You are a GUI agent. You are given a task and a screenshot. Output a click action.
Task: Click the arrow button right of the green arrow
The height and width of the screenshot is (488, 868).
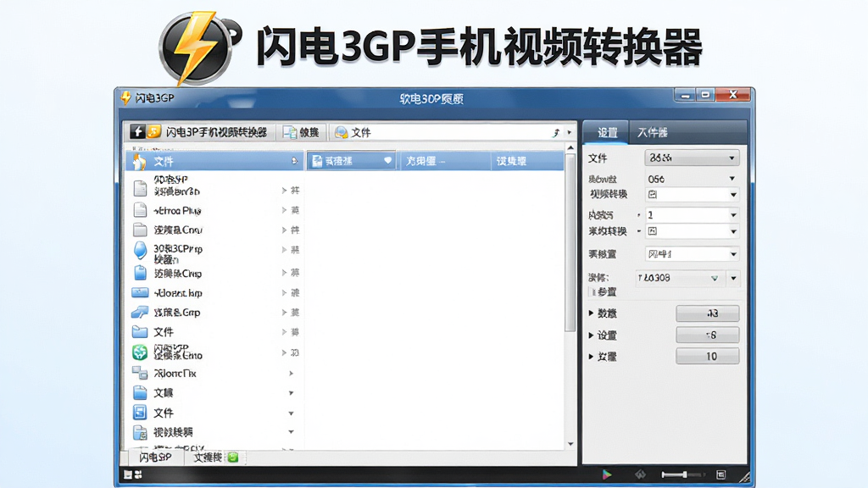(733, 278)
